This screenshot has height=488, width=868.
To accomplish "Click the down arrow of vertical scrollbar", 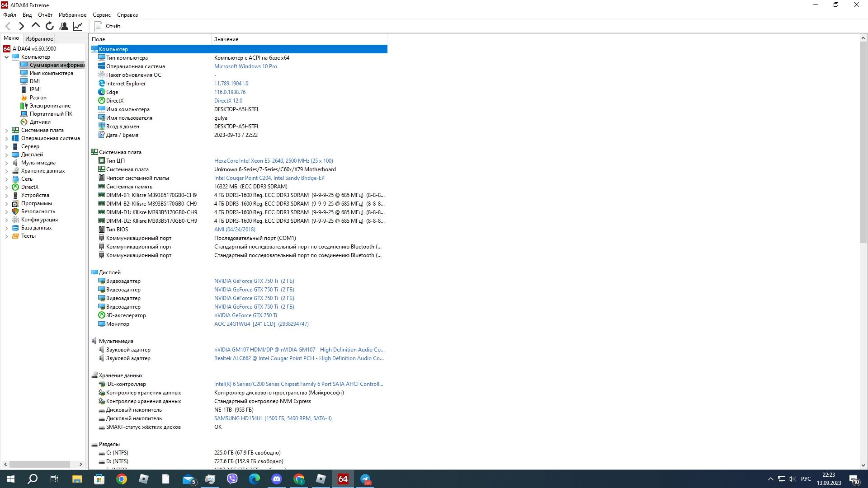I will (863, 465).
